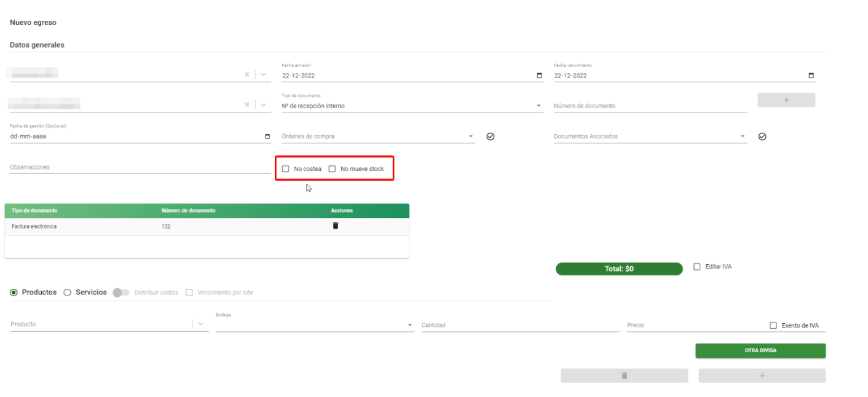The image size is (868, 397).
Task: Click the gray plus button at the bottom right
Action: [x=762, y=375]
